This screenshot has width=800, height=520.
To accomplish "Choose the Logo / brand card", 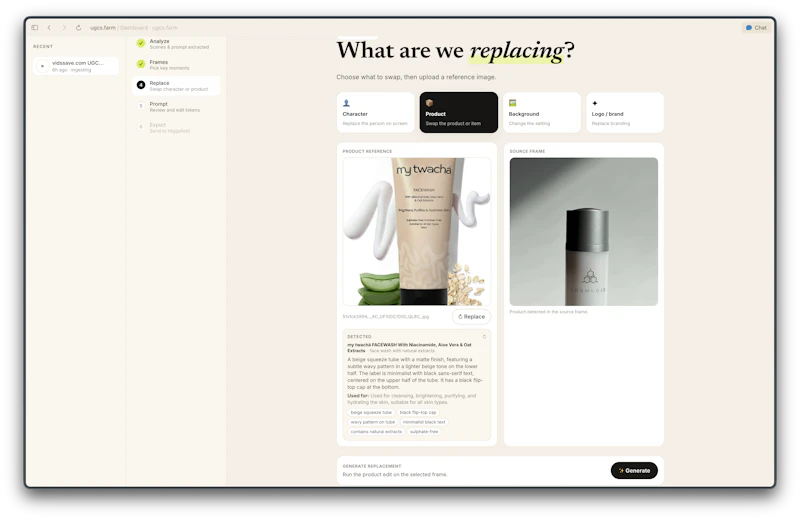I will [625, 112].
